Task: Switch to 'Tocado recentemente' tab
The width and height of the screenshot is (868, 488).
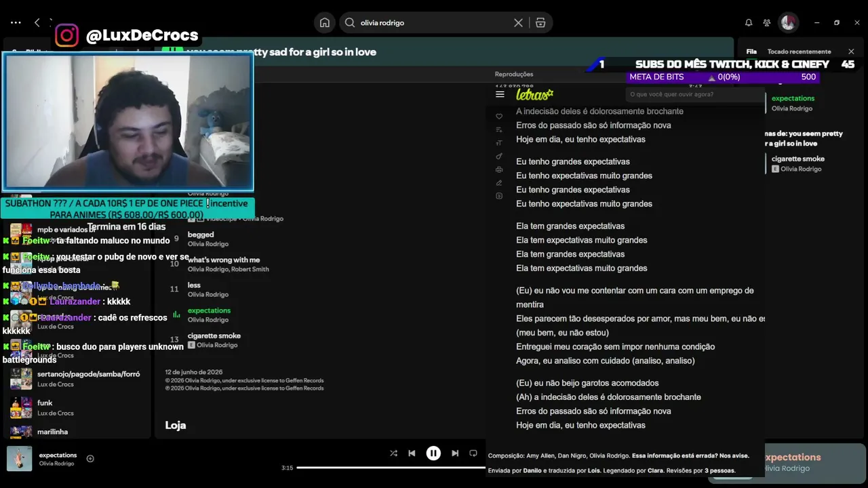Action: pyautogui.click(x=799, y=52)
